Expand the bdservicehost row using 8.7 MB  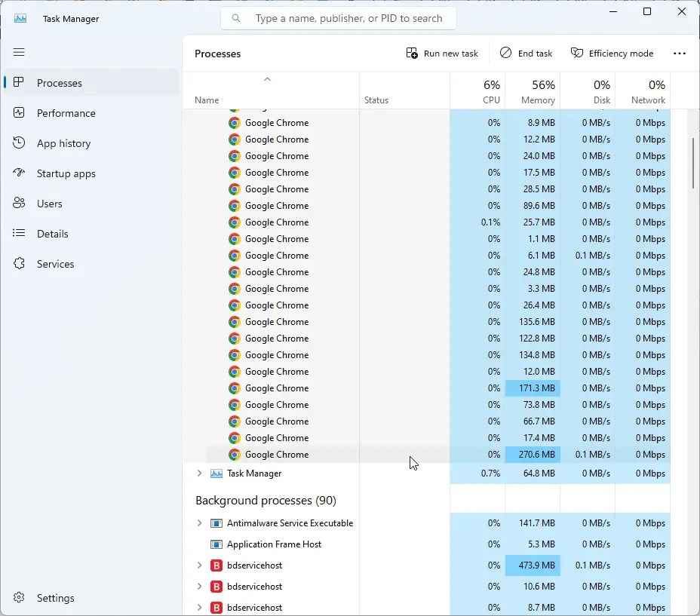tap(200, 607)
